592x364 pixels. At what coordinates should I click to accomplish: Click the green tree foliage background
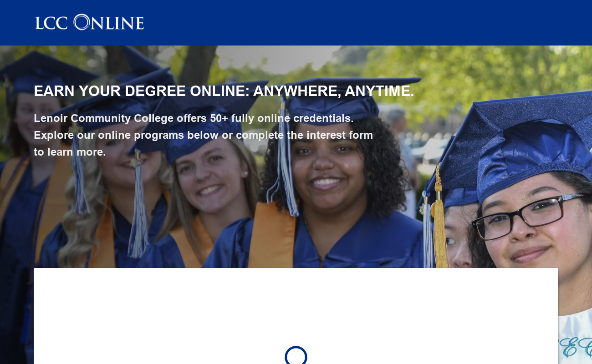[x=478, y=68]
